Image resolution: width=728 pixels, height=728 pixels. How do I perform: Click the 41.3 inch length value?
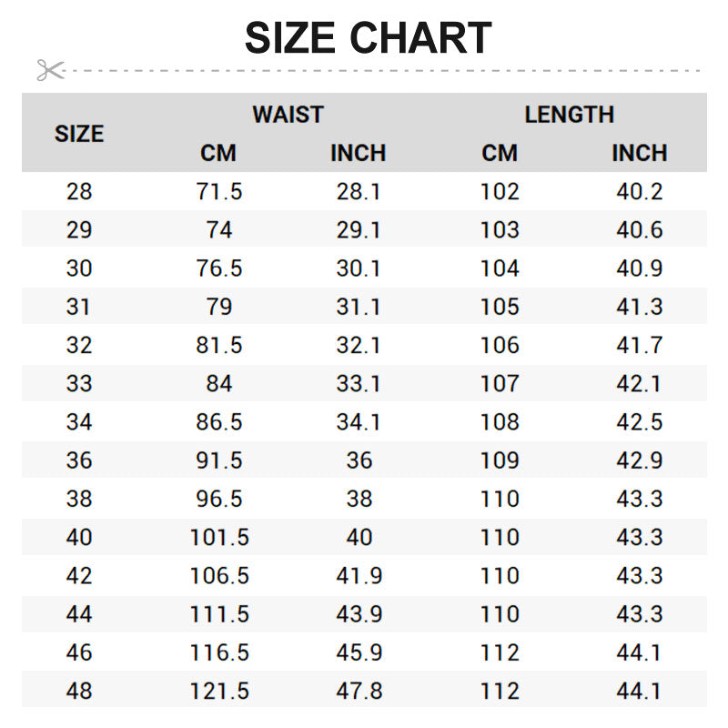pos(639,307)
